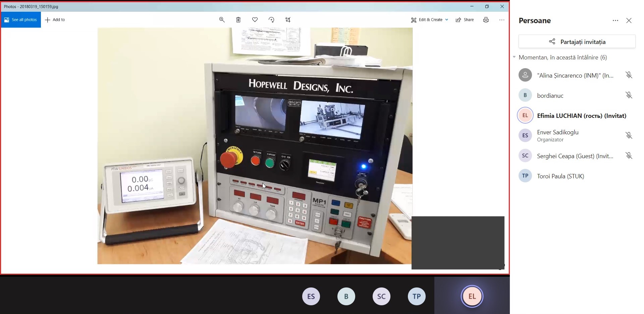Click Add to in Photos toolbar
644x314 pixels.
click(x=55, y=20)
